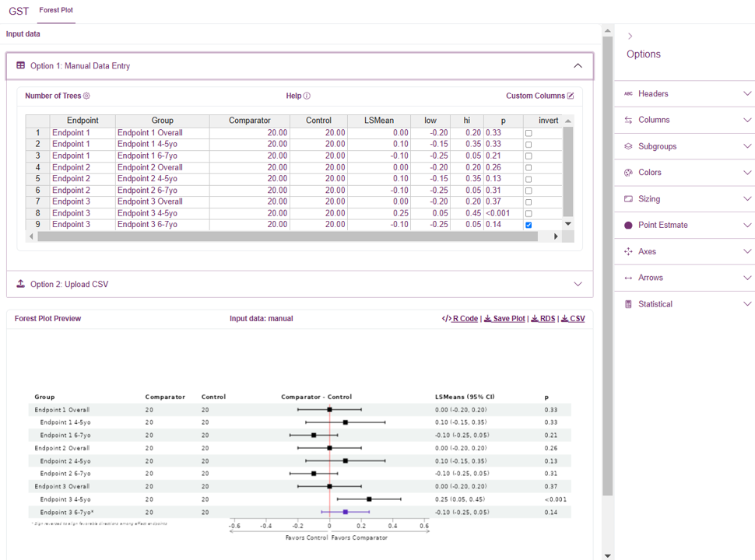Click the LSMean column header
Viewport: 755px width, 560px height.
click(x=379, y=121)
